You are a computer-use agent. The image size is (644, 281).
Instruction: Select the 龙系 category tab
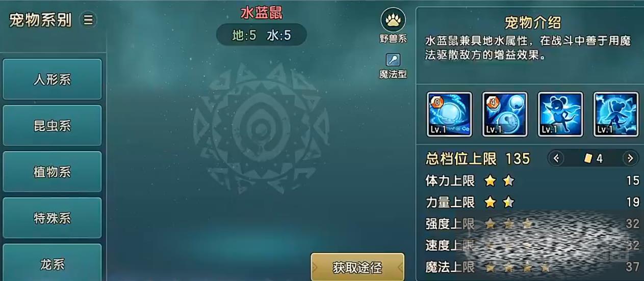tap(53, 263)
